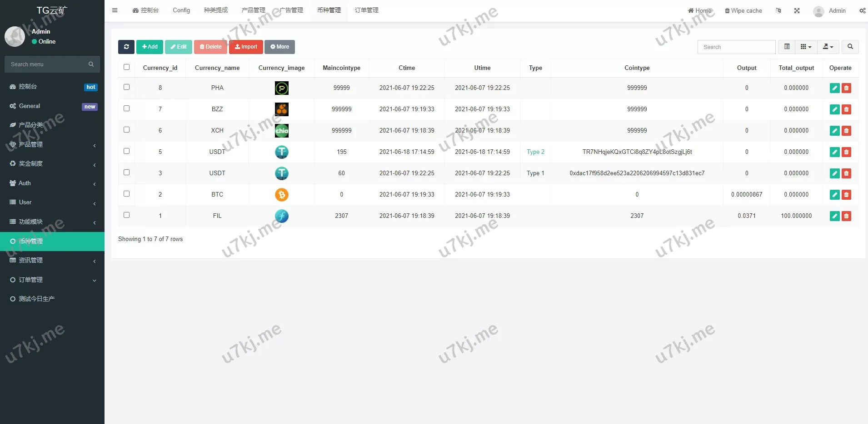Image resolution: width=868 pixels, height=424 pixels.
Task: Click the edit pencil icon for FIL row
Action: pyautogui.click(x=834, y=216)
